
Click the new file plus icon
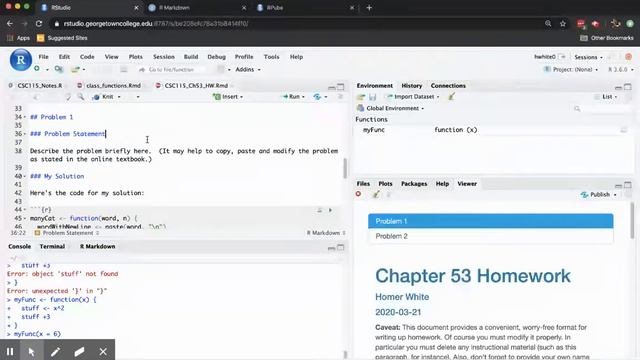pyautogui.click(x=37, y=69)
